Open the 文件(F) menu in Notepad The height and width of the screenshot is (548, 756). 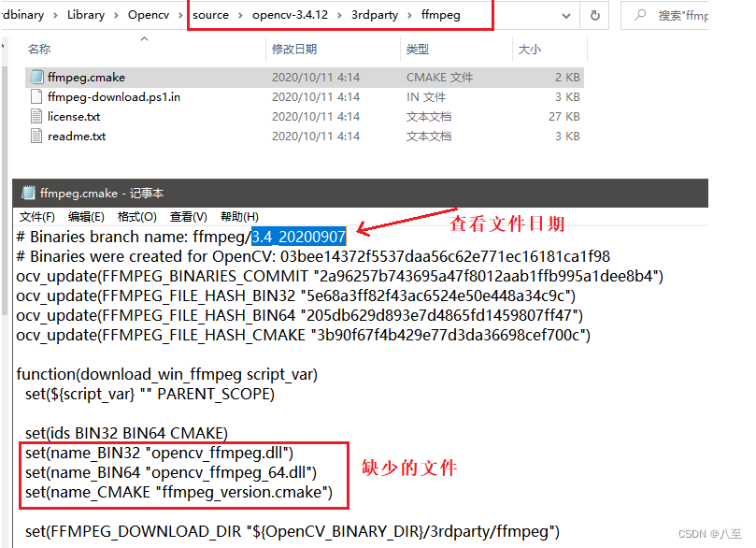tap(37, 217)
